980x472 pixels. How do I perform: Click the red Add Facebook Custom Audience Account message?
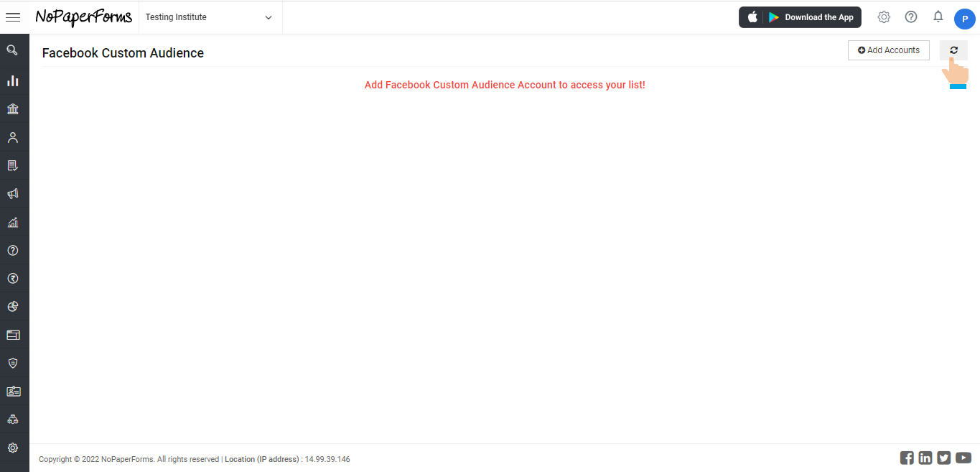tap(505, 85)
